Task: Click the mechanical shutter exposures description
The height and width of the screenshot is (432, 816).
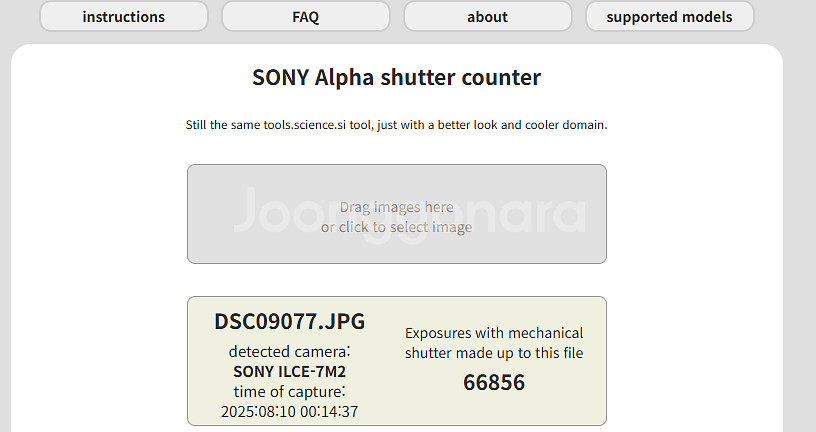Action: (494, 342)
